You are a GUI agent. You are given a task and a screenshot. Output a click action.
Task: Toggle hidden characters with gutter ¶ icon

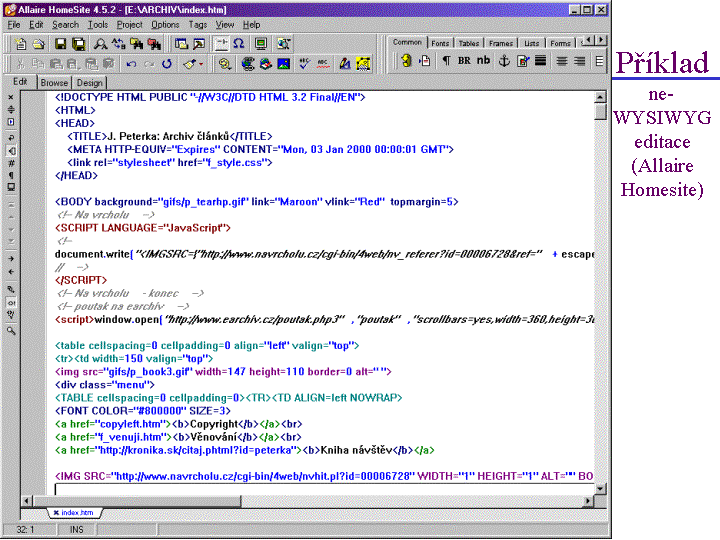tap(11, 175)
